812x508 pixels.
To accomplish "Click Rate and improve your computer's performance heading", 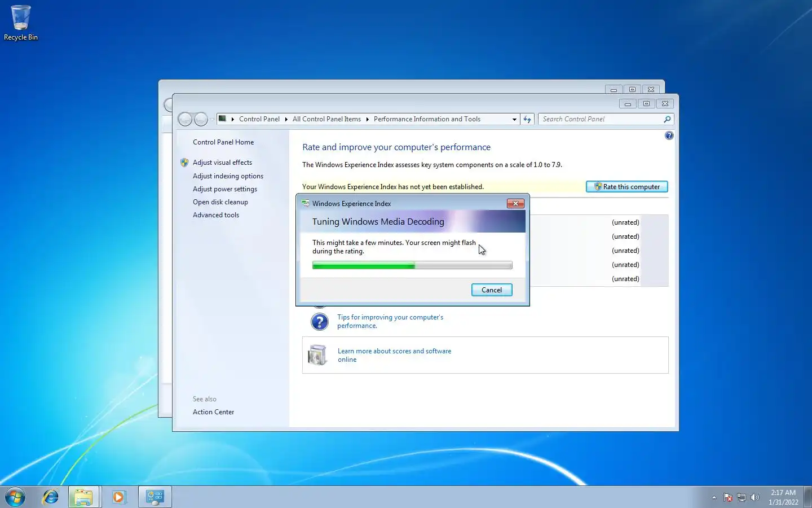I will 396,147.
